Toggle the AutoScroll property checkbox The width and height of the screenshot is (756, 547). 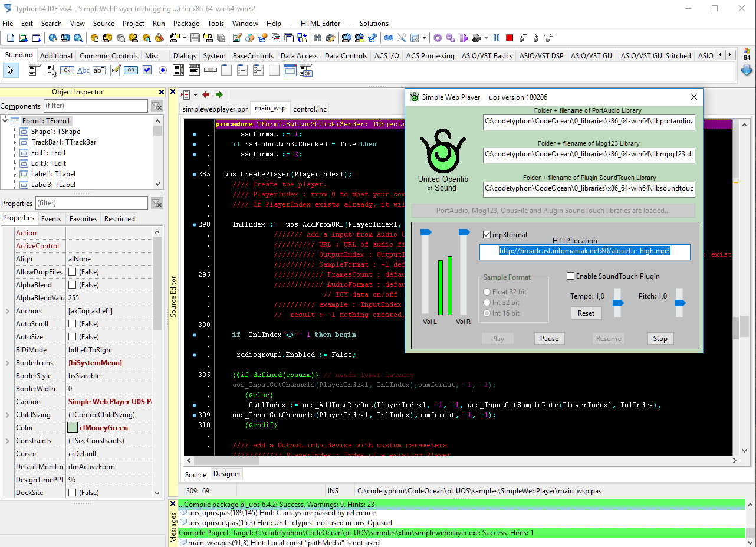click(x=73, y=324)
